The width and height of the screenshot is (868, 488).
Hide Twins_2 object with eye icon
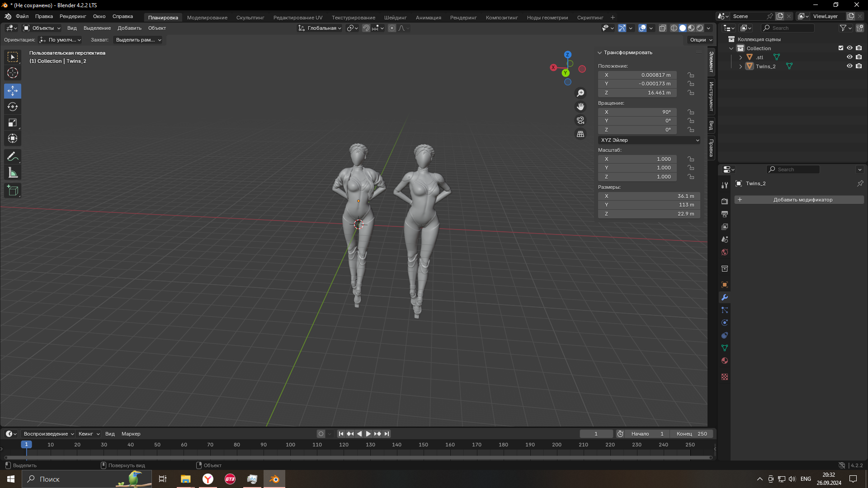(849, 66)
